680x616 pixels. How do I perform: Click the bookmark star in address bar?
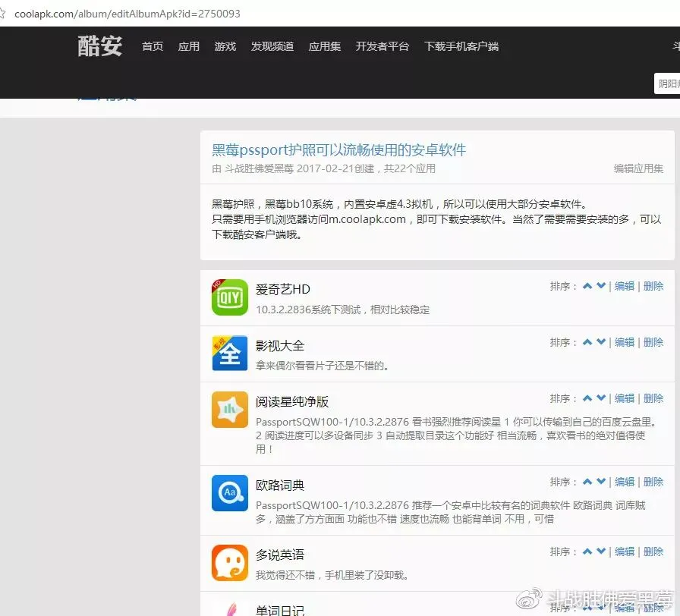pos(2,14)
